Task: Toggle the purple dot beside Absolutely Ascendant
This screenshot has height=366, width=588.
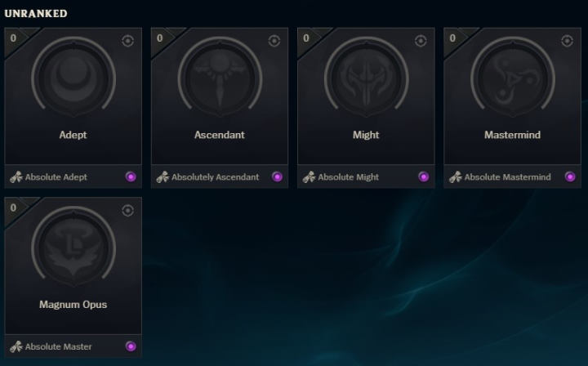Action: [277, 176]
